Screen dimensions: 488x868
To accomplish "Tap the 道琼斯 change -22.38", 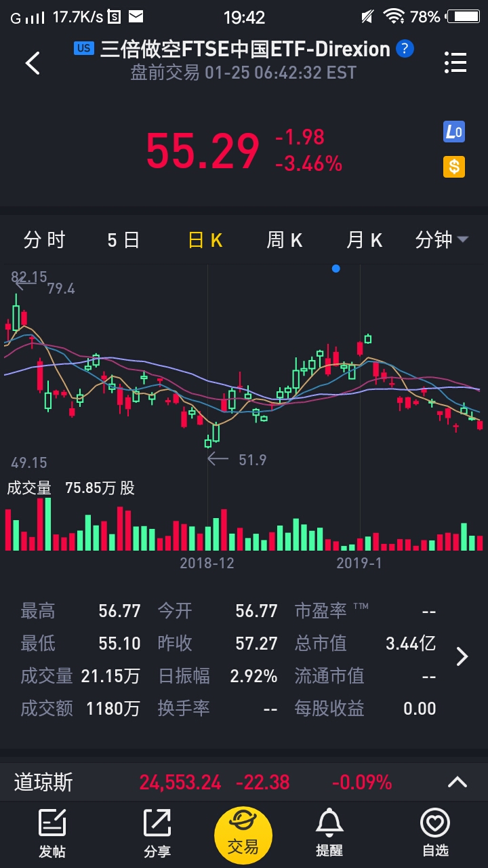I will 263,783.
